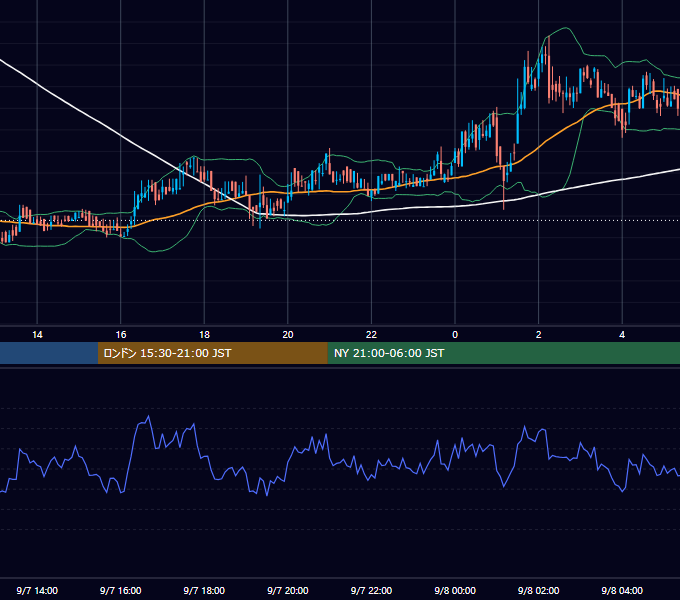Click the 4 hour axis label
This screenshot has height=600, width=680.
[x=622, y=335]
